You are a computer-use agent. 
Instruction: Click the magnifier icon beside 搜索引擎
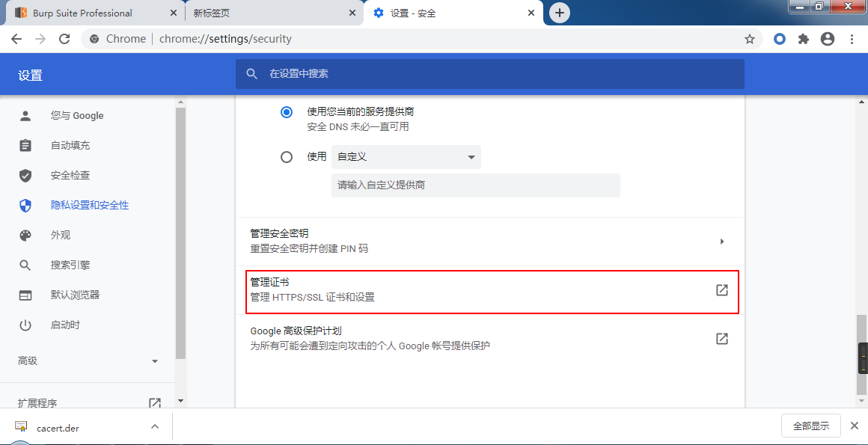coord(25,265)
